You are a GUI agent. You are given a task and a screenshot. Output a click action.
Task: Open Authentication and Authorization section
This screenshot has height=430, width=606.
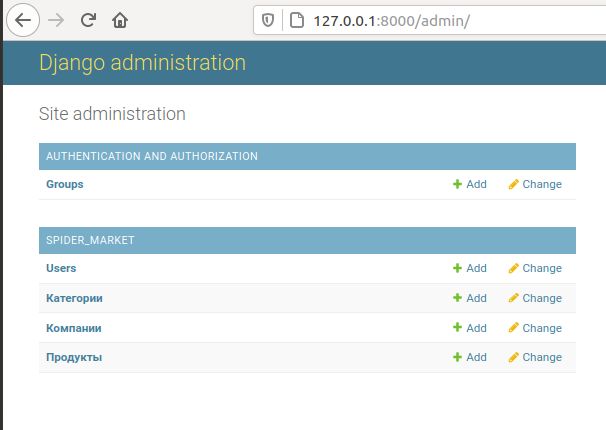[x=152, y=156]
